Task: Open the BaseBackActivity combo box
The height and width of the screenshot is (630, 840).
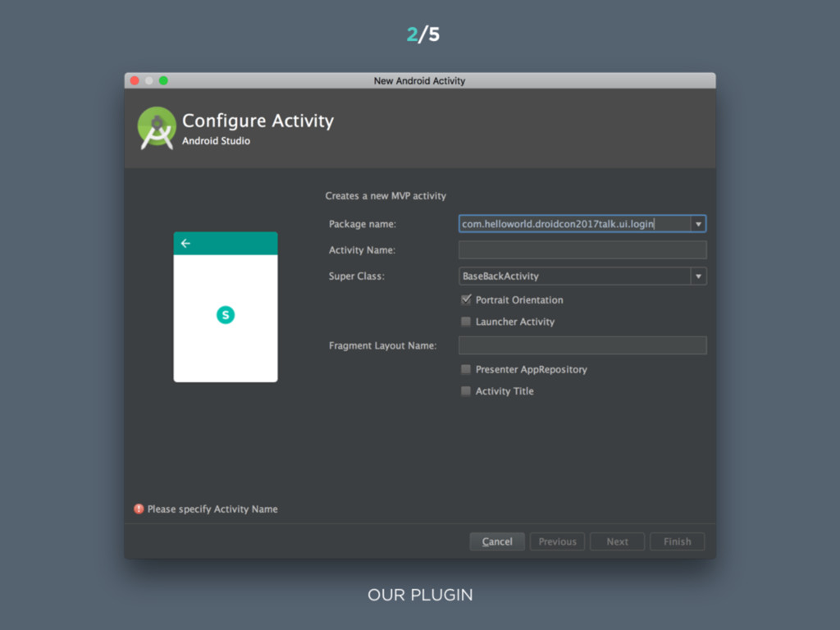Action: point(582,276)
